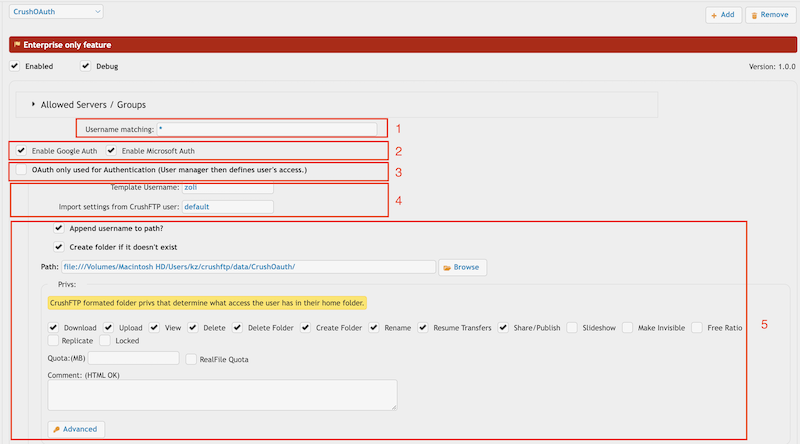Toggle Create folder if it doesn't exist

[59, 247]
